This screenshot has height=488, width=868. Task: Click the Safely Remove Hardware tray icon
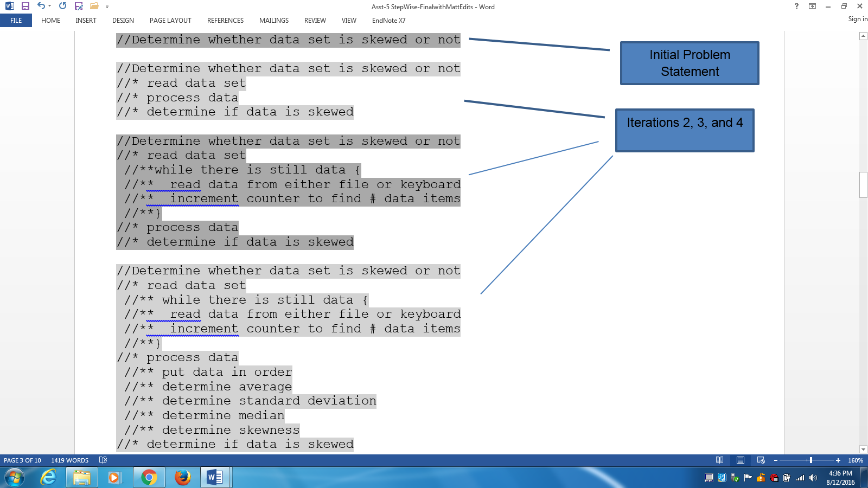735,478
